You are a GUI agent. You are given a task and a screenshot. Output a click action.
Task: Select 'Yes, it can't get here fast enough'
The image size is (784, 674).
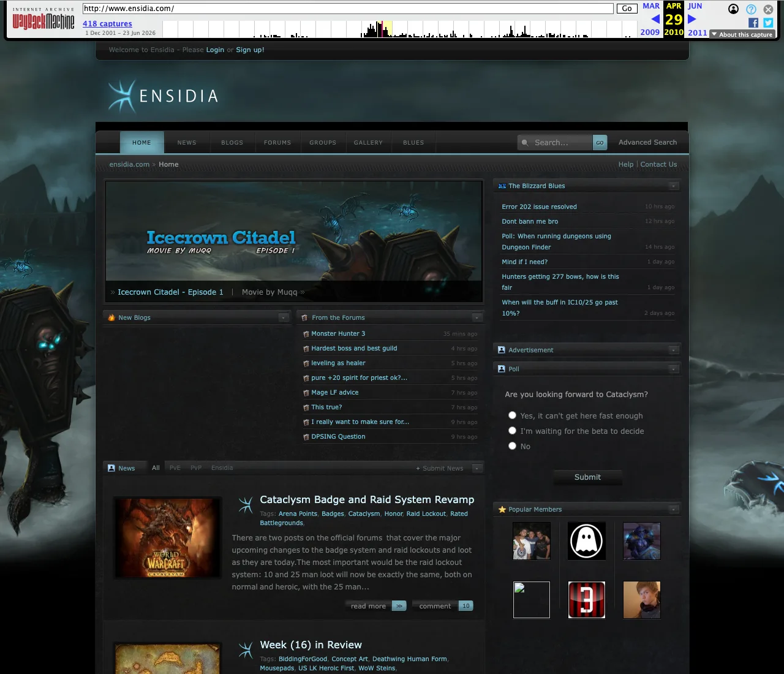[513, 415]
